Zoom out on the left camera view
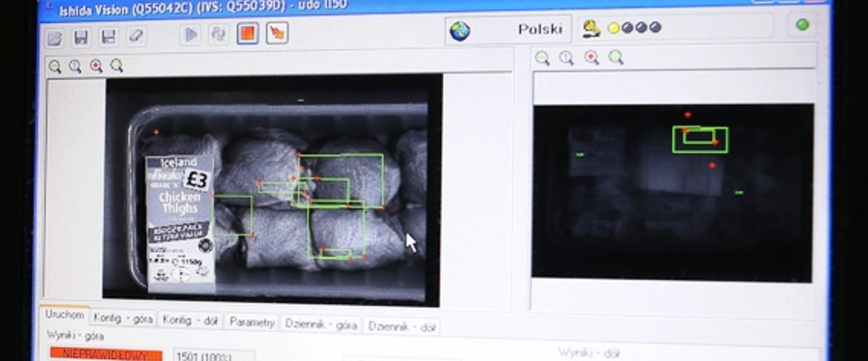 click(x=55, y=67)
